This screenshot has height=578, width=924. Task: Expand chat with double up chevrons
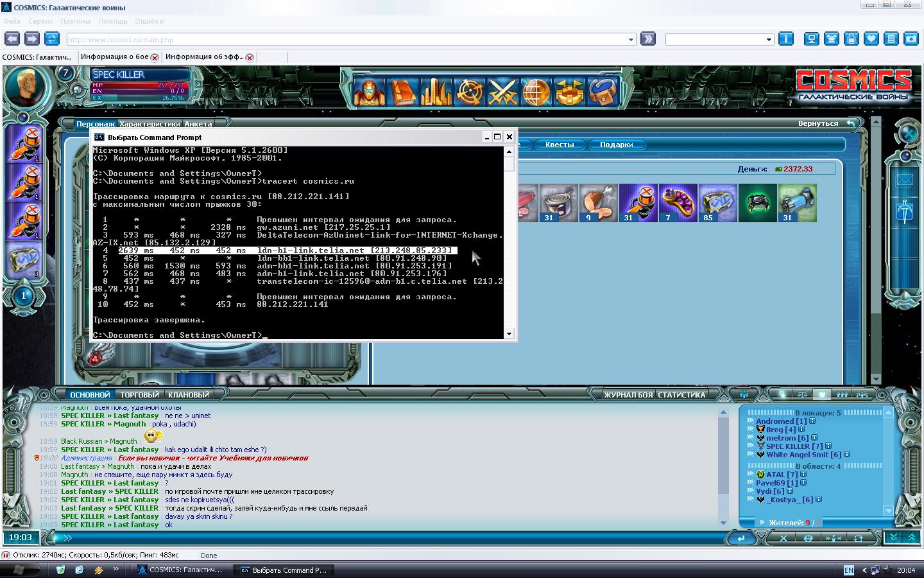coord(911,538)
